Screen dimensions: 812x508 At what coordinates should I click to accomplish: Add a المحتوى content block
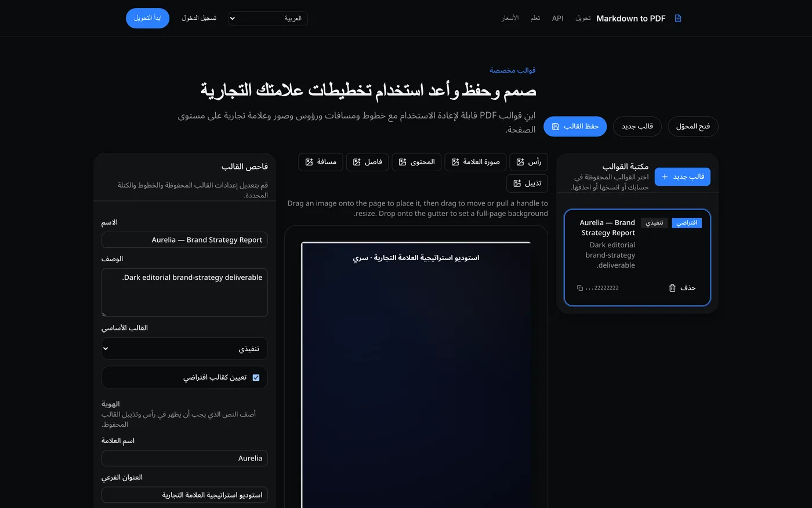point(416,162)
